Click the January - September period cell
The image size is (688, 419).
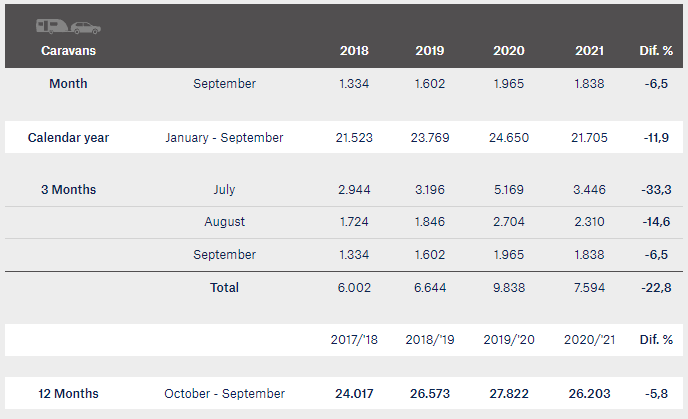(x=224, y=138)
